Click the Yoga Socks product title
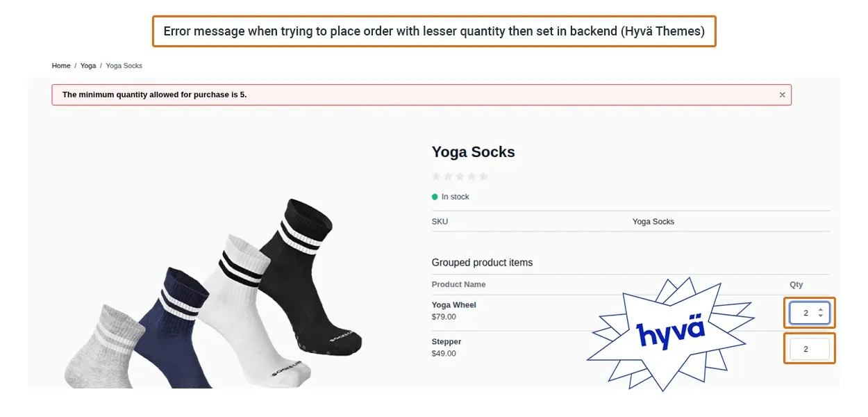The width and height of the screenshot is (868, 417). 474,152
